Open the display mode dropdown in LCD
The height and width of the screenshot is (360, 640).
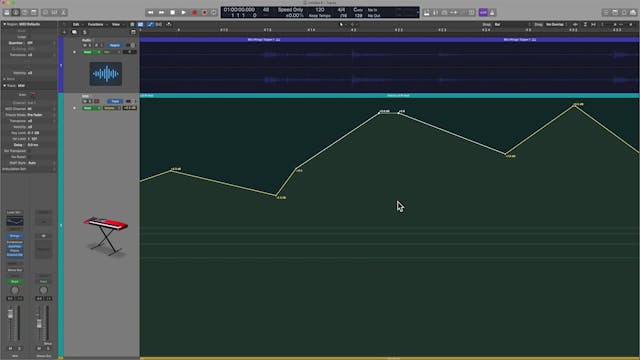[417, 13]
